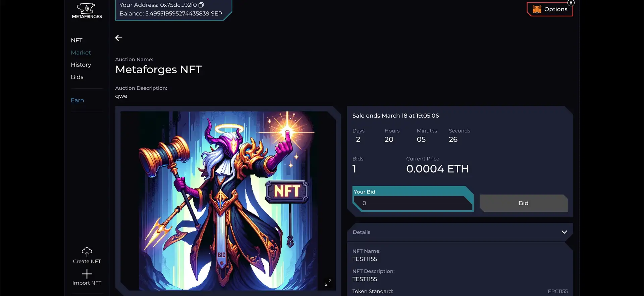Focus the Your Bid input field
Viewport: 644px width, 296px height.
pos(413,203)
